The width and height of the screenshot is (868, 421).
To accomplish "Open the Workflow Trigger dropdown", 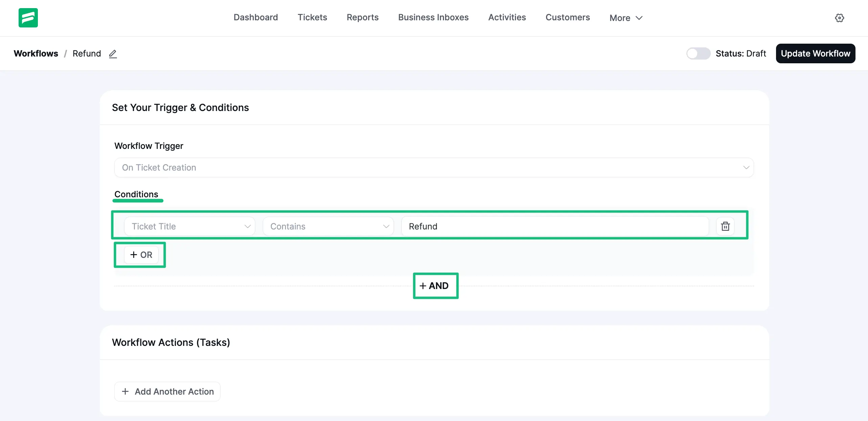I will point(434,167).
